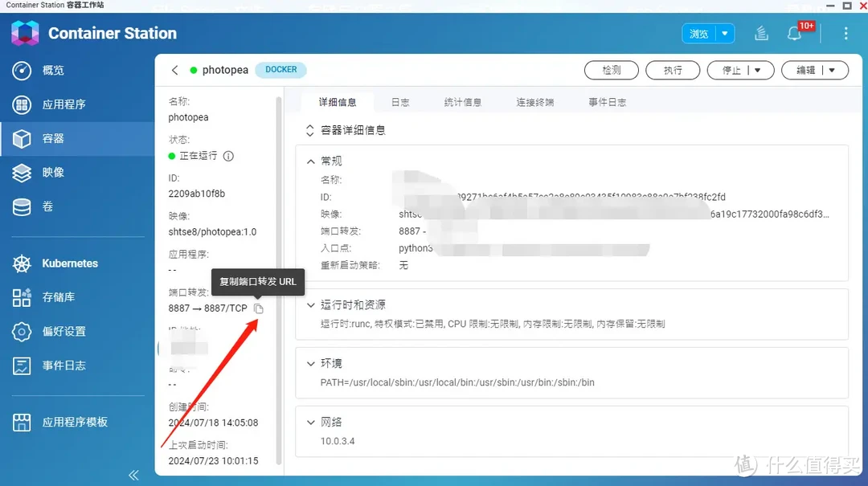The image size is (868, 486).
Task: Collapse the 常规 (General) section
Action: pyautogui.click(x=311, y=160)
